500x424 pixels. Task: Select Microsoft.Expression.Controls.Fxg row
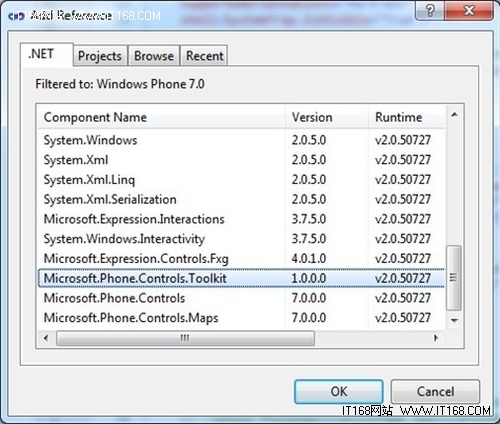[242, 258]
